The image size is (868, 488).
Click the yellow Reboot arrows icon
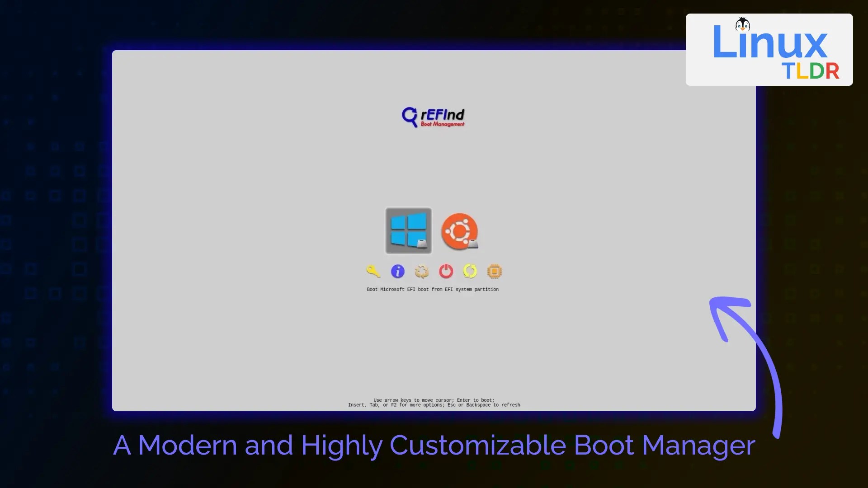pyautogui.click(x=470, y=271)
